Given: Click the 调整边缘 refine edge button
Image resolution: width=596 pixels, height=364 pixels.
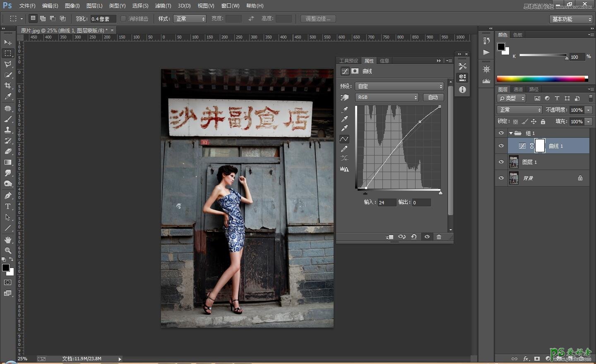Looking at the screenshot, I should (318, 19).
